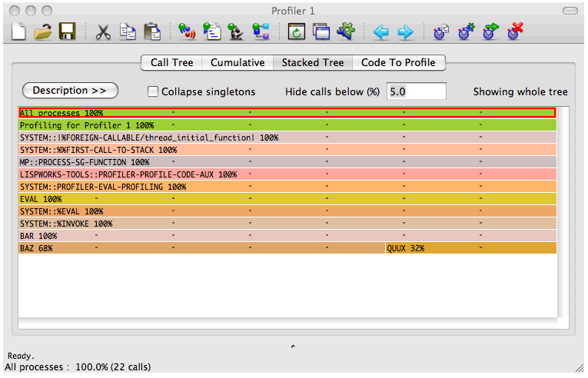
Task: Select the BAR 100% bar
Action: coord(287,236)
